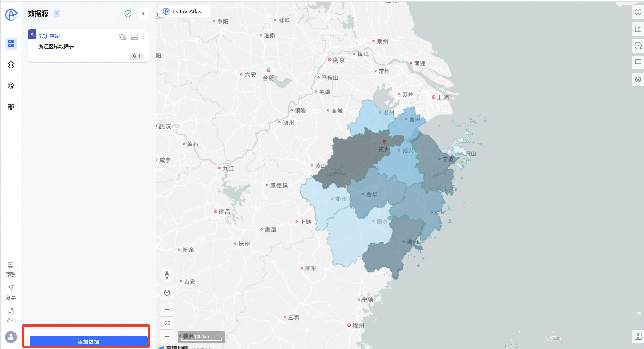The height and width of the screenshot is (349, 644).
Task: Click the DataV Atlas logo in the sidebar
Action: click(x=11, y=15)
